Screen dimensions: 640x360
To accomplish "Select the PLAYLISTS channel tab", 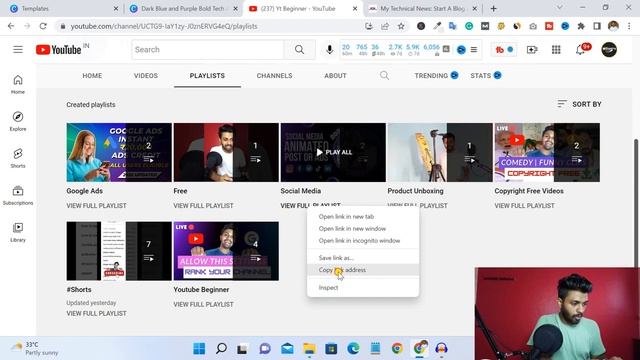I will tap(207, 76).
